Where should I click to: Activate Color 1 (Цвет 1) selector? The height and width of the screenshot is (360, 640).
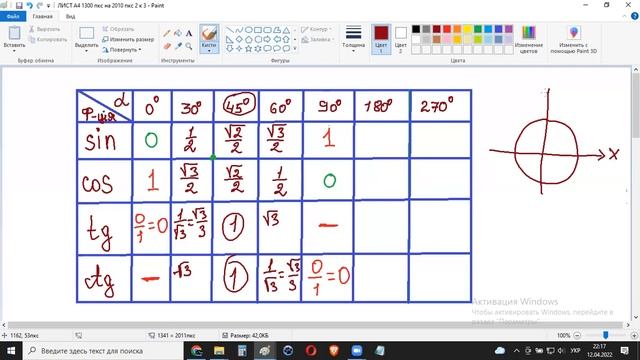pyautogui.click(x=381, y=39)
